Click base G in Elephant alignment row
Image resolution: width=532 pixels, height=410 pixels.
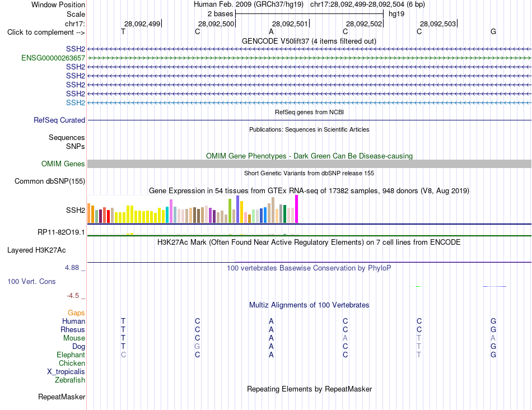click(493, 355)
